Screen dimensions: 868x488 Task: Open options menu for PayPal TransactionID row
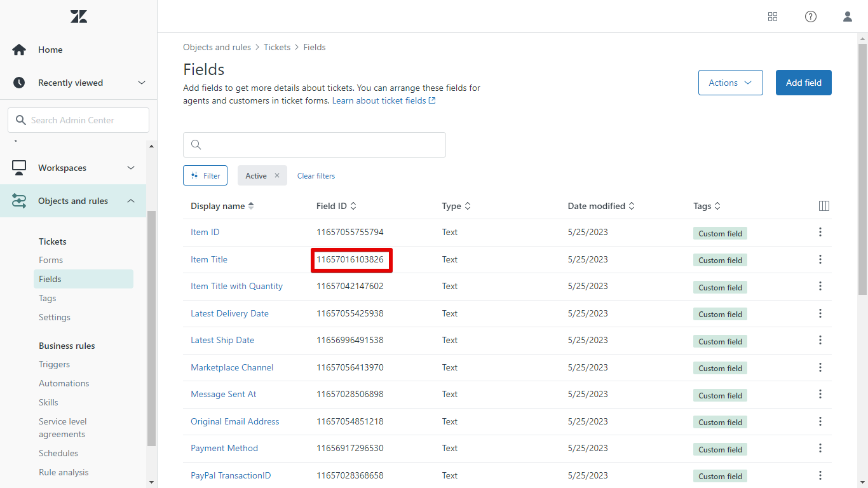(x=820, y=475)
